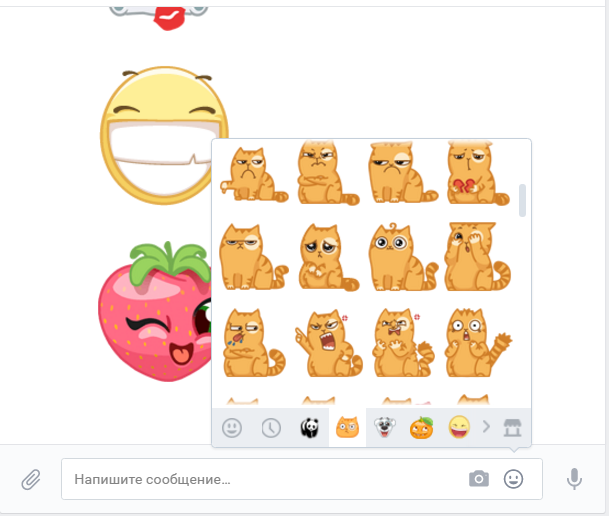Send the cat thumbs-down sticker
This screenshot has width=609, height=516.
pyautogui.click(x=254, y=174)
